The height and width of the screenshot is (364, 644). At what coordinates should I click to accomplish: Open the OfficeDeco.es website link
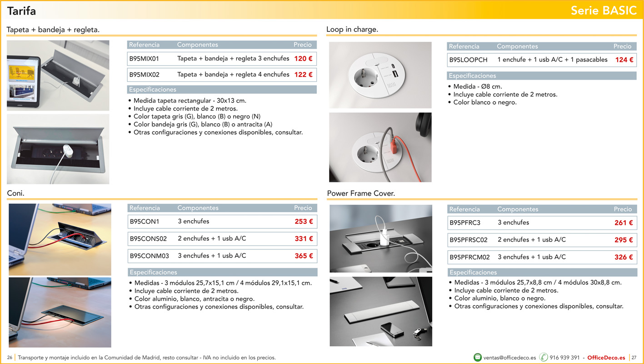point(606,358)
